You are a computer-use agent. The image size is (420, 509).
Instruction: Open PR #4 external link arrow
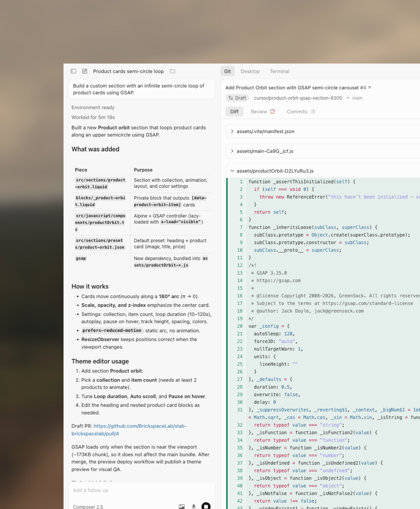369,87
